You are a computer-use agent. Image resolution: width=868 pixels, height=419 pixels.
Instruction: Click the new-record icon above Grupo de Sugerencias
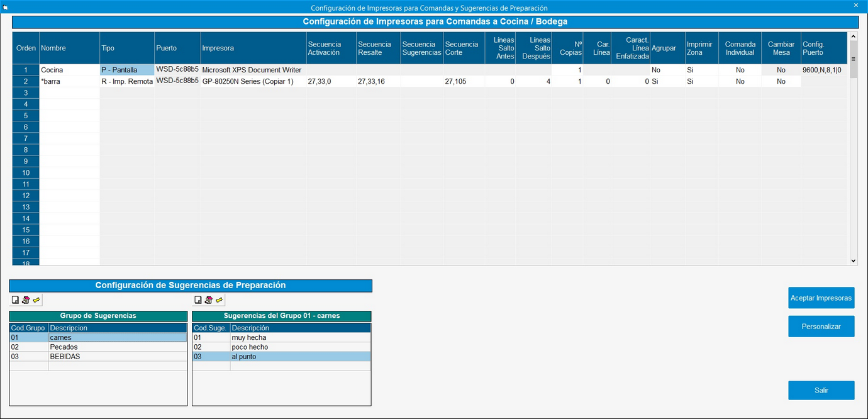click(15, 300)
